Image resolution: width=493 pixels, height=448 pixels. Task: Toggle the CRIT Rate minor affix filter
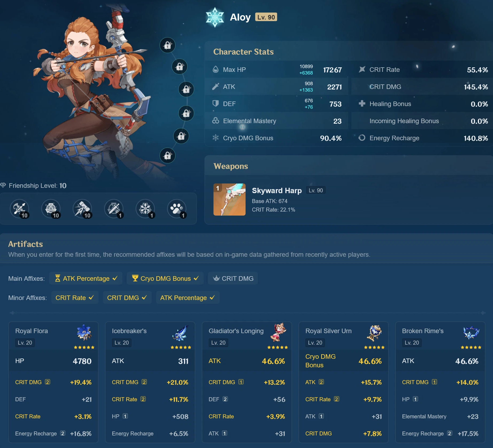coord(75,298)
